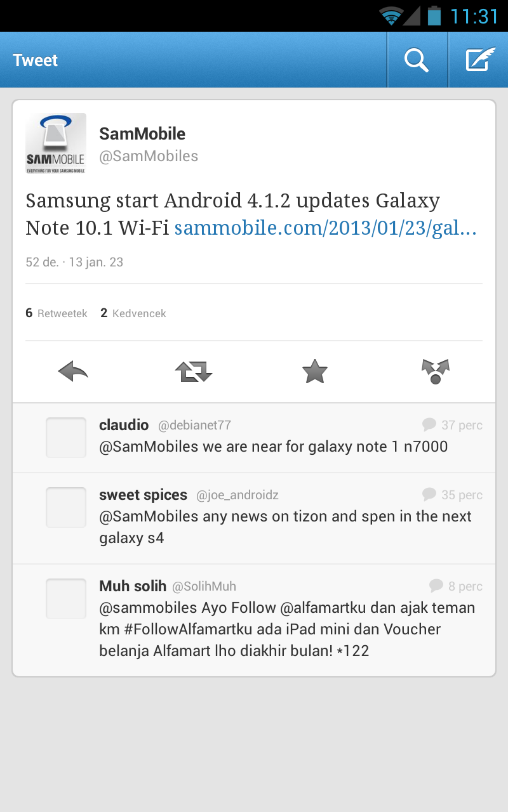Open the SamMobile profile avatar
Viewport: 508px width, 812px height.
[x=56, y=143]
